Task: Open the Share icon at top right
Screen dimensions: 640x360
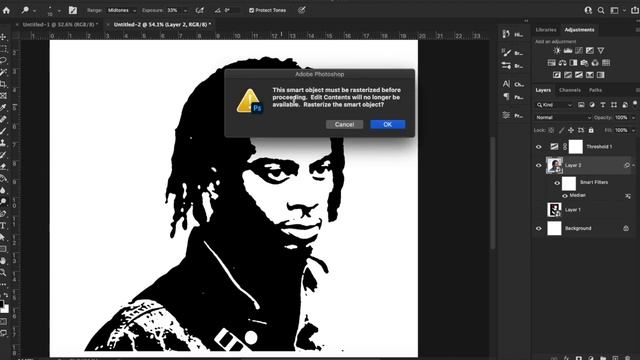Action: [x=636, y=11]
